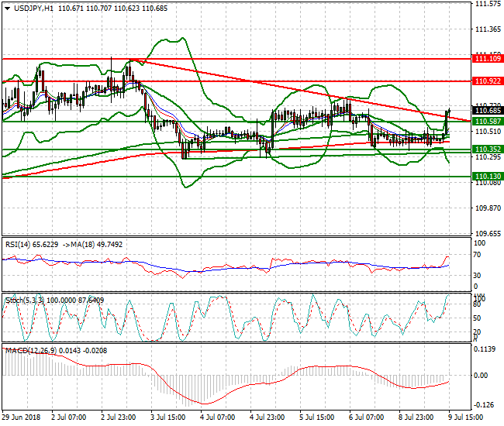
Task: Select the 29 Jun 2018 date label
Action: 22,417
